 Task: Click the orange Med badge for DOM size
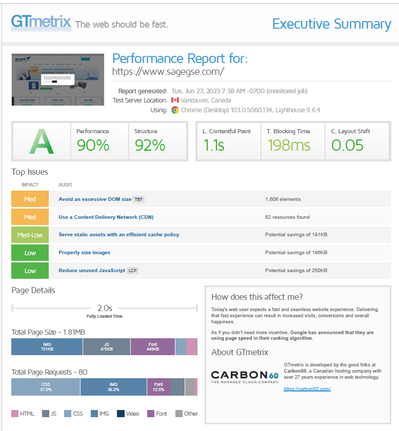click(30, 199)
